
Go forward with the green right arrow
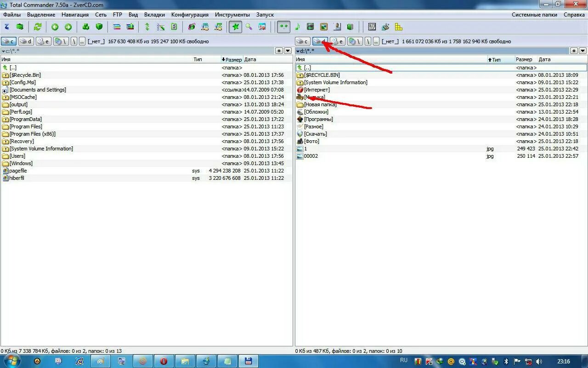68,27
